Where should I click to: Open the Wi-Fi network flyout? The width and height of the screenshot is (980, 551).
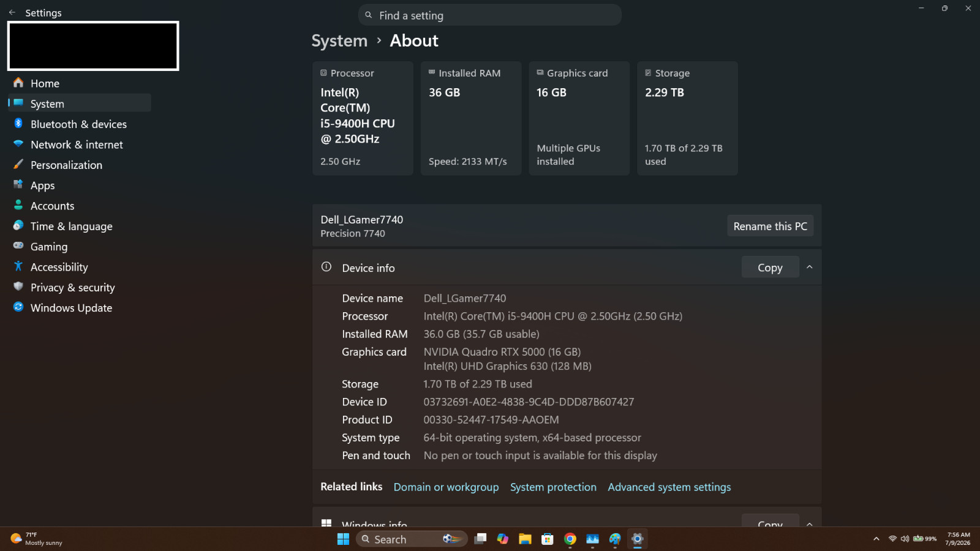click(892, 539)
